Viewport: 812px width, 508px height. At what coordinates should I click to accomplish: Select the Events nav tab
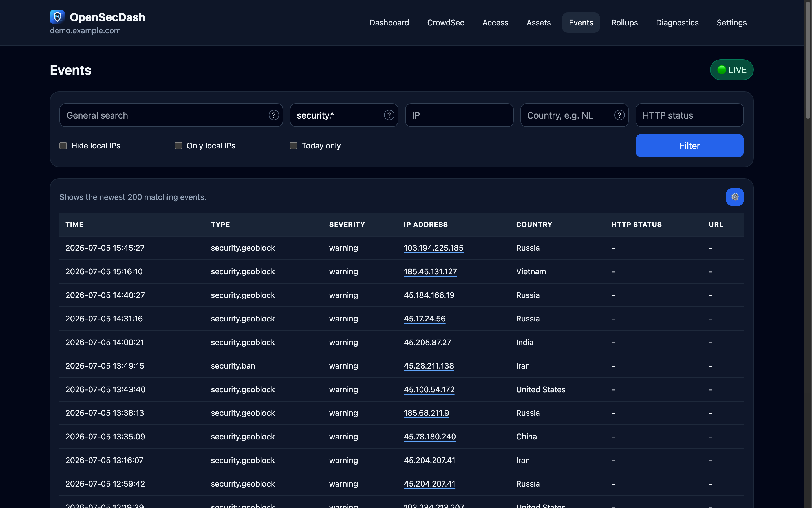[581, 23]
